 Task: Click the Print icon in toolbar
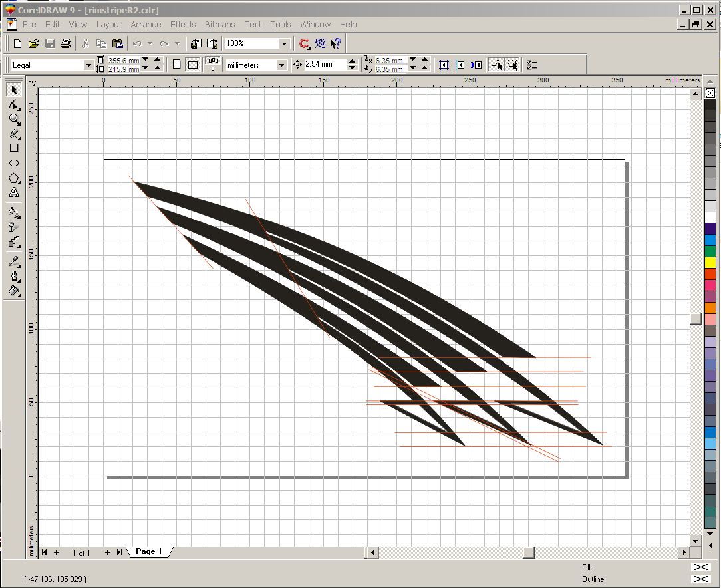point(66,43)
